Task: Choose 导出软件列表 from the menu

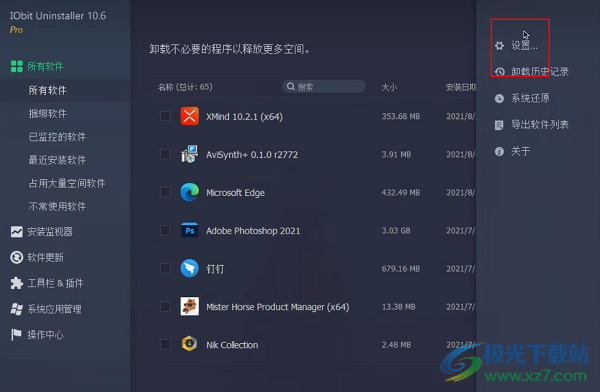Action: point(540,125)
